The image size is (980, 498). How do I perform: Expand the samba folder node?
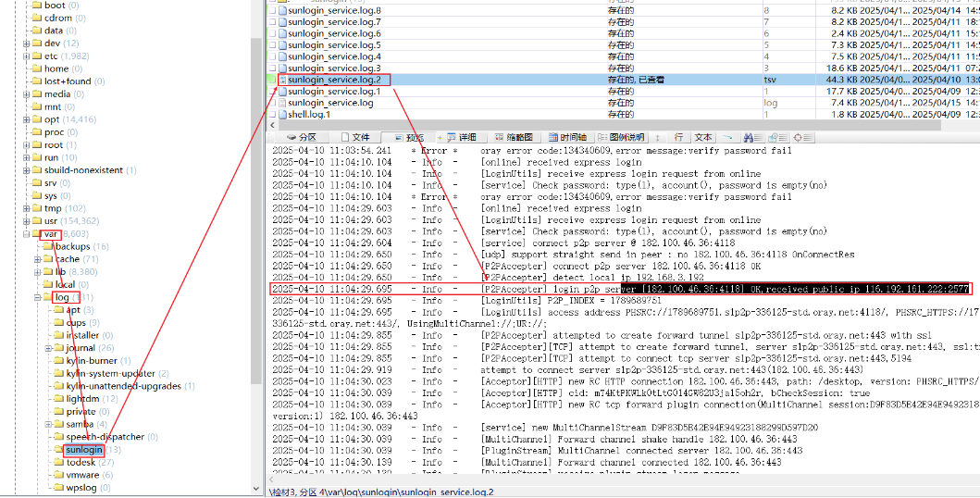[x=48, y=424]
